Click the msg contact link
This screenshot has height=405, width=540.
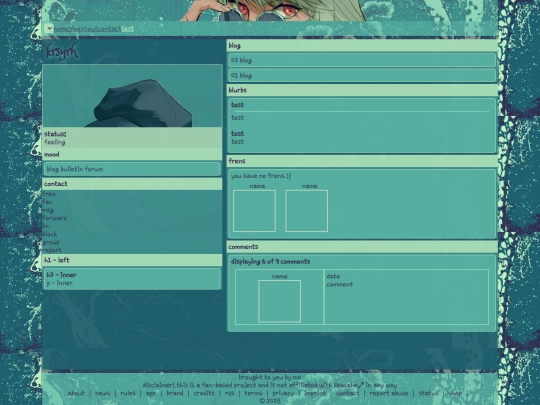click(x=48, y=210)
